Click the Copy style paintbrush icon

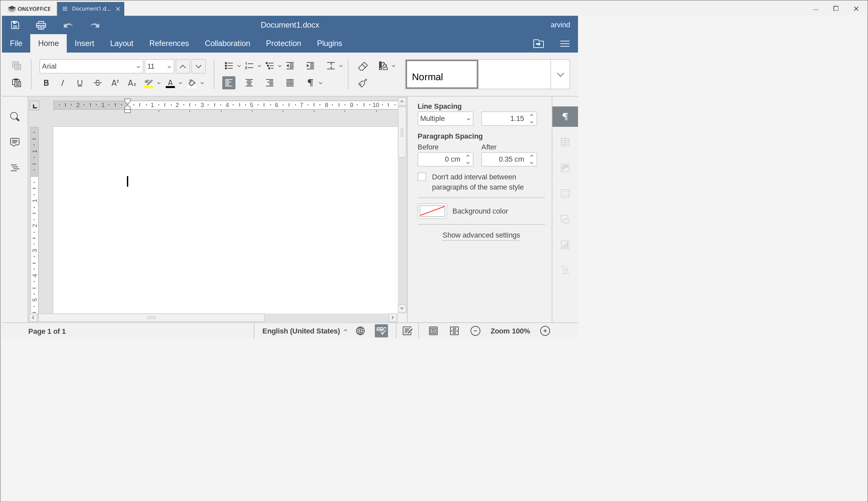click(363, 83)
